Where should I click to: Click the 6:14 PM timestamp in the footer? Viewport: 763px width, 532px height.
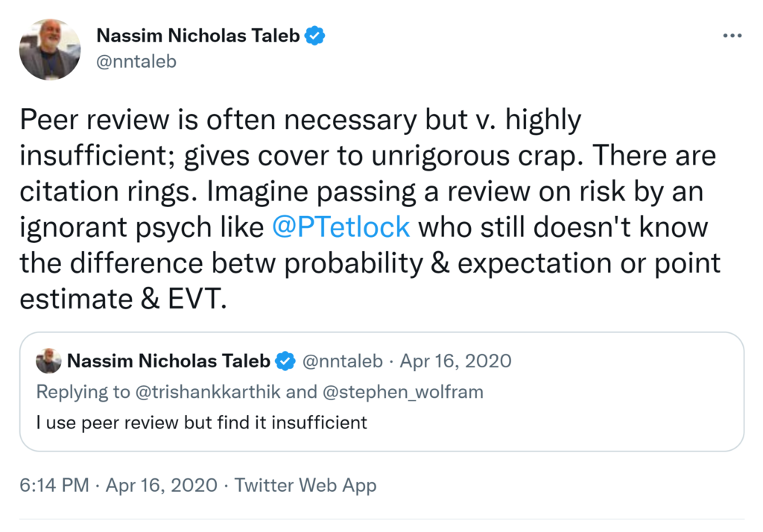point(55,486)
